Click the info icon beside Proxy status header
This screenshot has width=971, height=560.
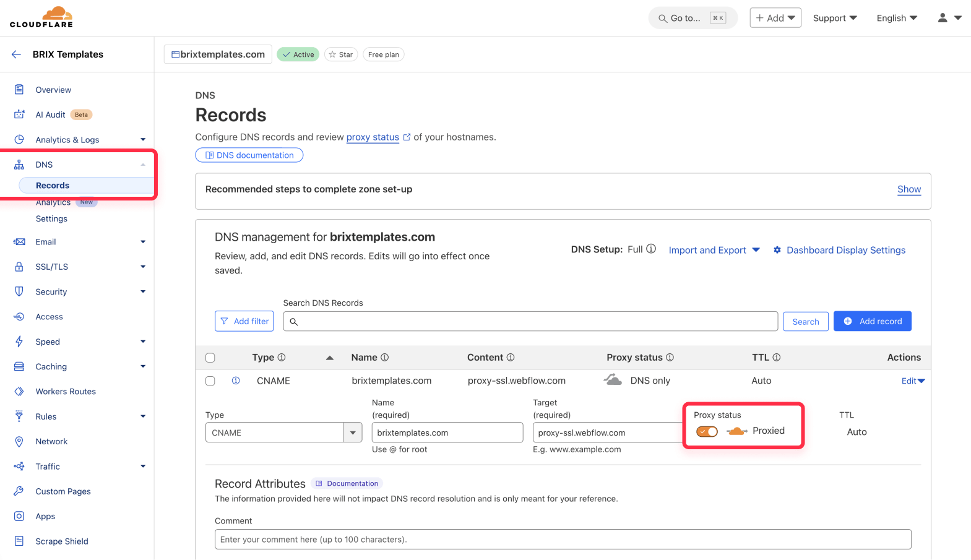[x=670, y=358]
